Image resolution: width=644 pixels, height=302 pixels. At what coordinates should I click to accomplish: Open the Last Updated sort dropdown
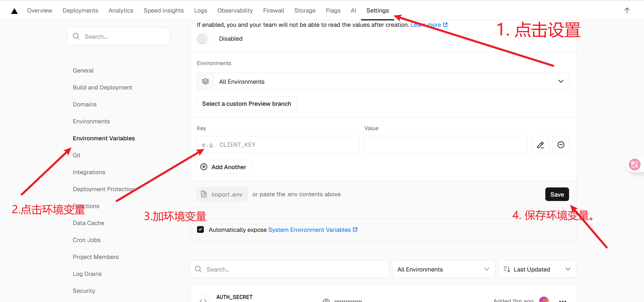pyautogui.click(x=537, y=269)
